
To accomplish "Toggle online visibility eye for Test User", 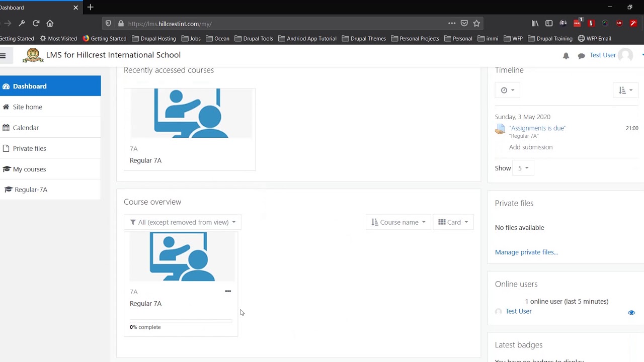I will coord(631,312).
